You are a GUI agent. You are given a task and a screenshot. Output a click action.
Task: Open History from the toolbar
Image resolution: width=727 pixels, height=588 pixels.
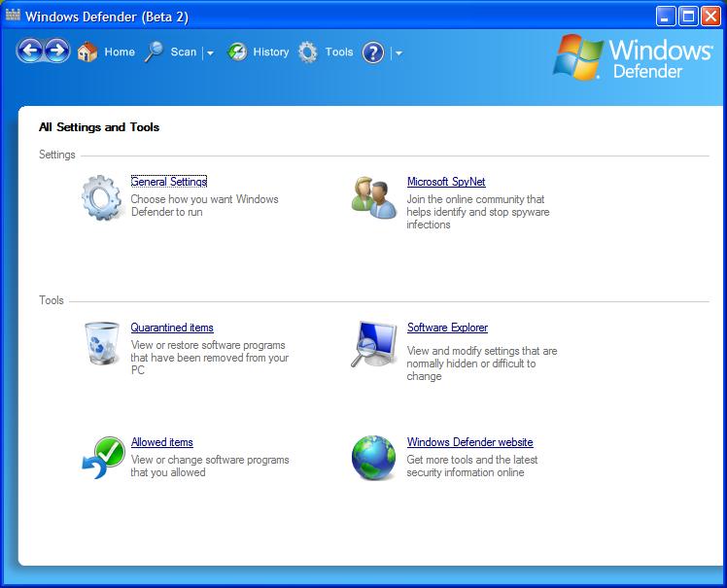pos(271,52)
